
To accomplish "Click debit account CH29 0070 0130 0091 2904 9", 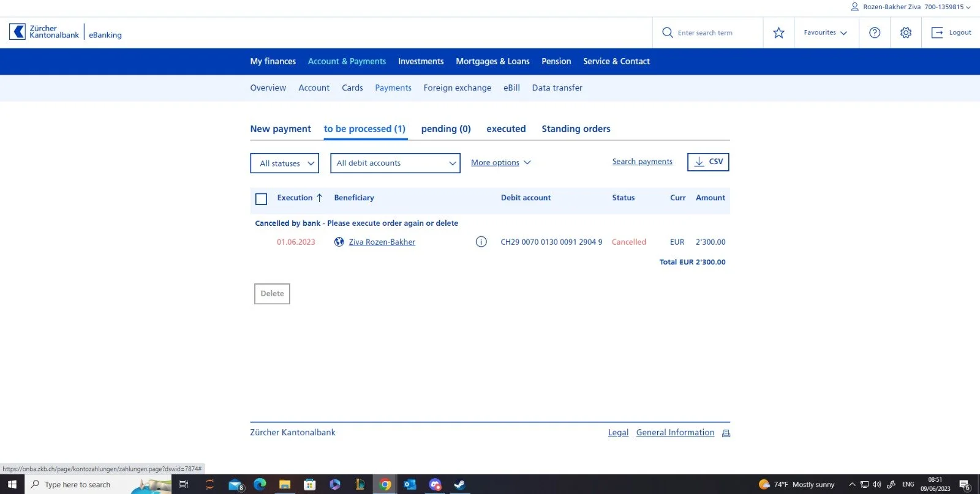I will (x=551, y=242).
